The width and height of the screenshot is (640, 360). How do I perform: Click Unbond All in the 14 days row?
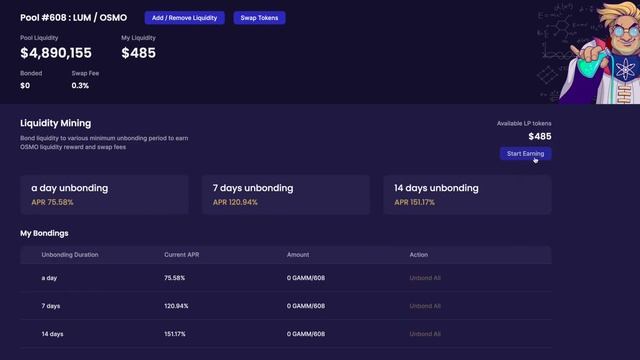coord(425,334)
